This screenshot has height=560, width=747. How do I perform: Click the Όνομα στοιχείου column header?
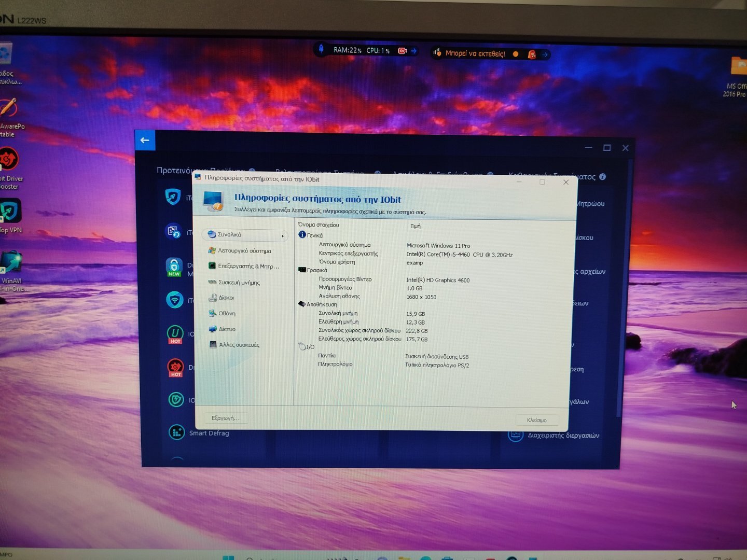point(318,225)
